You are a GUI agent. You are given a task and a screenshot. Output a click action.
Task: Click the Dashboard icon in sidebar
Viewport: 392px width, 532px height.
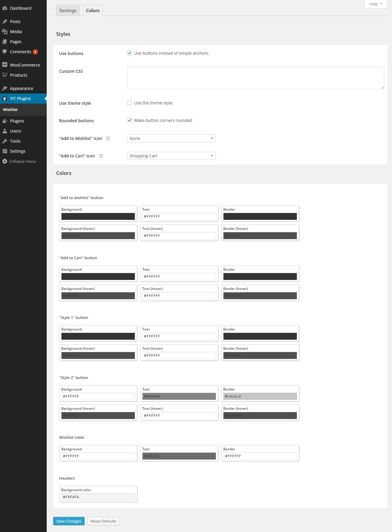pyautogui.click(x=5, y=8)
